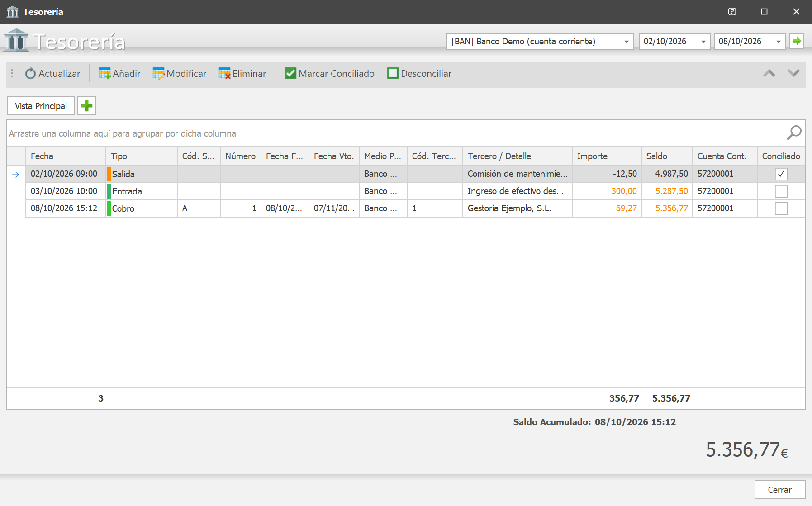This screenshot has width=812, height=506.
Task: Click the Modificar edit movement button
Action: 179,73
